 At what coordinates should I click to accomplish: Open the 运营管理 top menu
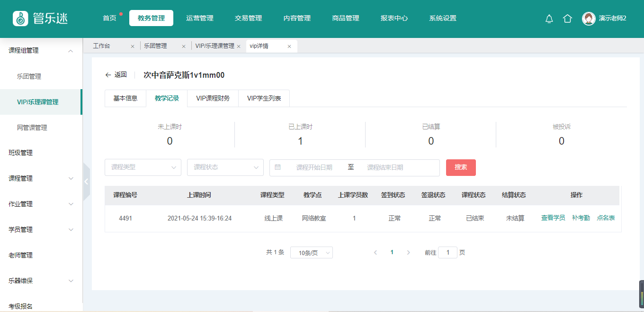(200, 18)
